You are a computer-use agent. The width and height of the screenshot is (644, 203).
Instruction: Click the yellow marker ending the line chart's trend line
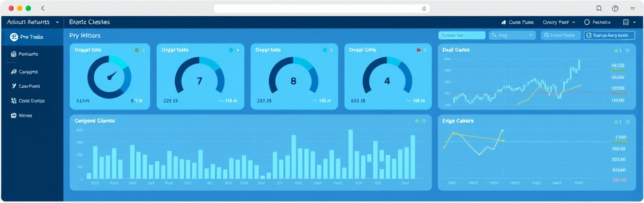pyautogui.click(x=503, y=141)
